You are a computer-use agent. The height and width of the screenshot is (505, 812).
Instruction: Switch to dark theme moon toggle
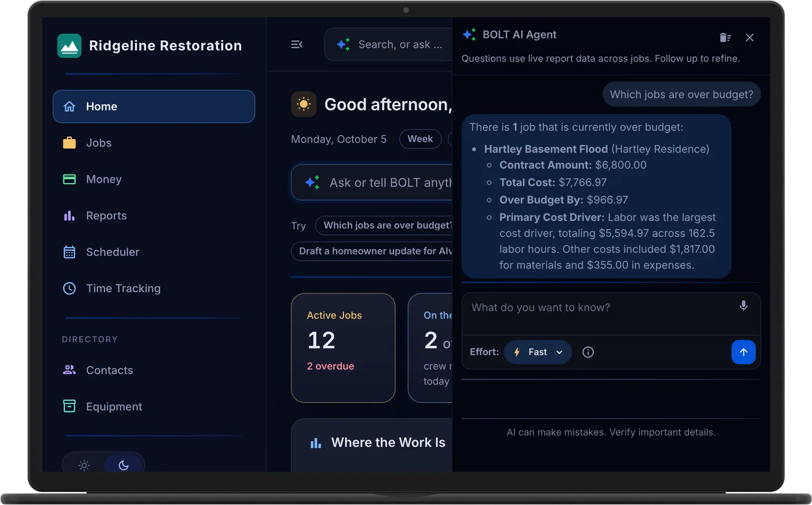[124, 465]
